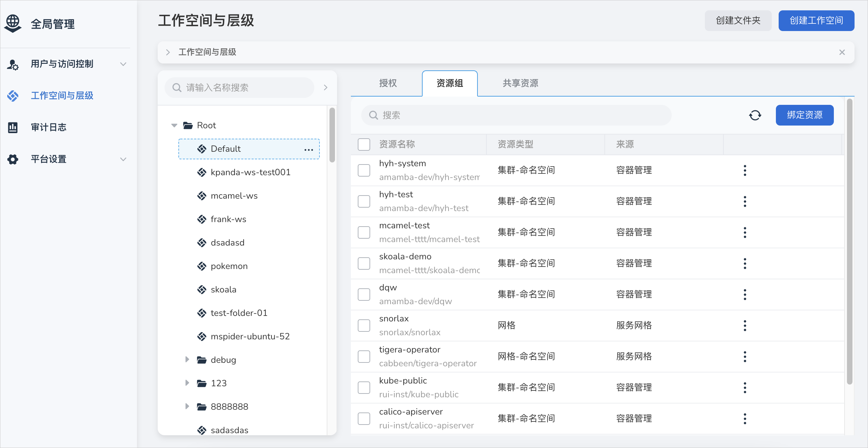The width and height of the screenshot is (868, 448).
Task: Click the workspace tree vertical scrollbar
Action: [332, 135]
